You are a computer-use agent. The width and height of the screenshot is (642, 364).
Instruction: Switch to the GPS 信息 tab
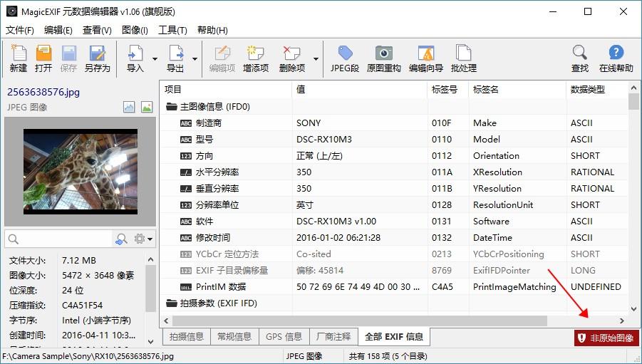coord(284,336)
